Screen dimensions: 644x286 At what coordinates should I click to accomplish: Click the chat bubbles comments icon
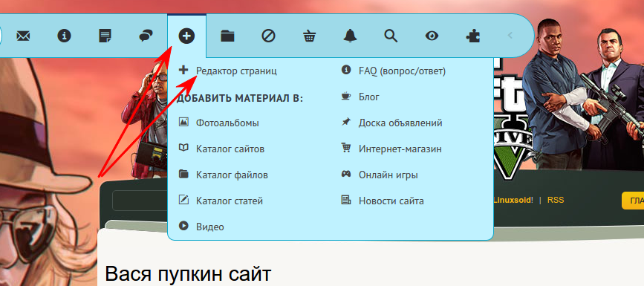click(x=146, y=36)
